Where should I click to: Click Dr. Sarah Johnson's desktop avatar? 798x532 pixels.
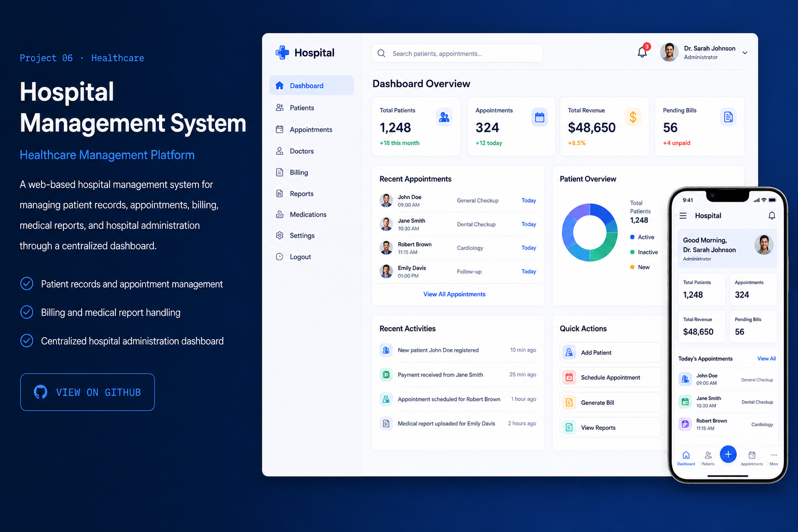click(x=669, y=52)
